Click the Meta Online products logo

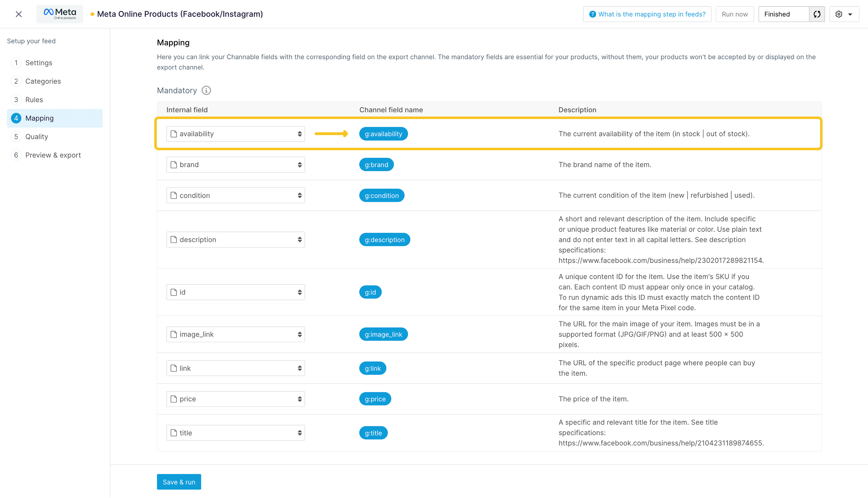coord(60,14)
